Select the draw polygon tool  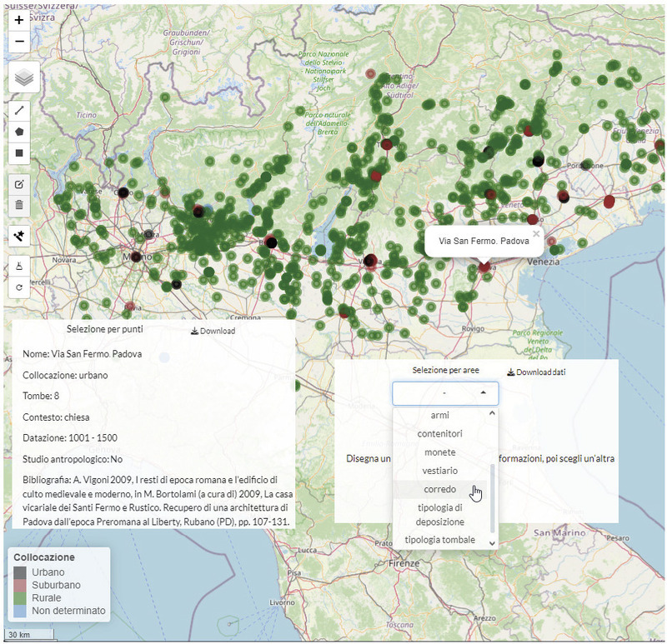[x=19, y=132]
